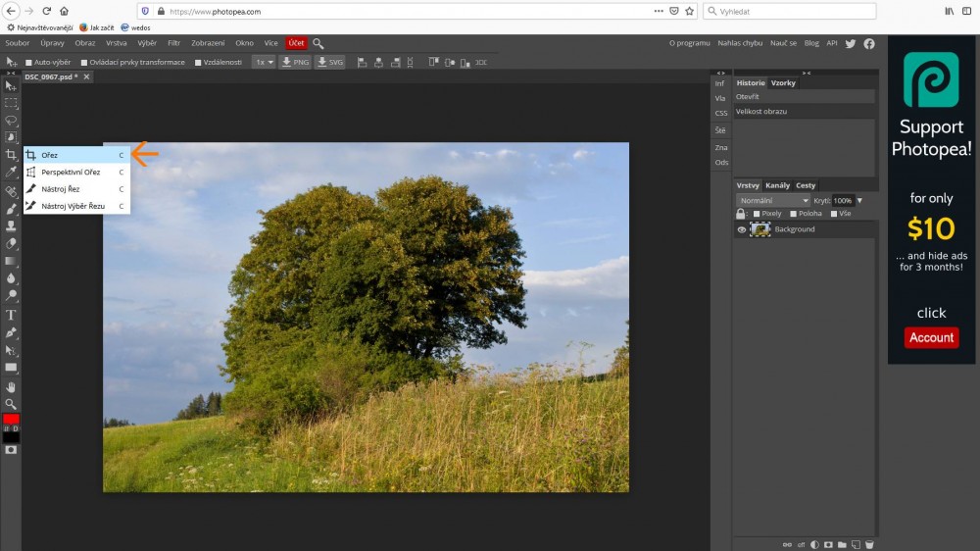
Task: Toggle the Vzdálenosti checkbox
Action: coord(198,63)
